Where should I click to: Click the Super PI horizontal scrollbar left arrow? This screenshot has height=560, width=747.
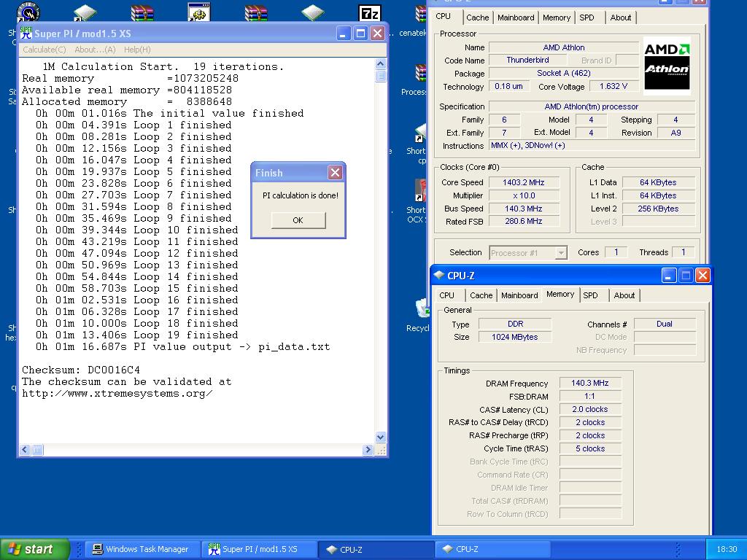click(26, 449)
